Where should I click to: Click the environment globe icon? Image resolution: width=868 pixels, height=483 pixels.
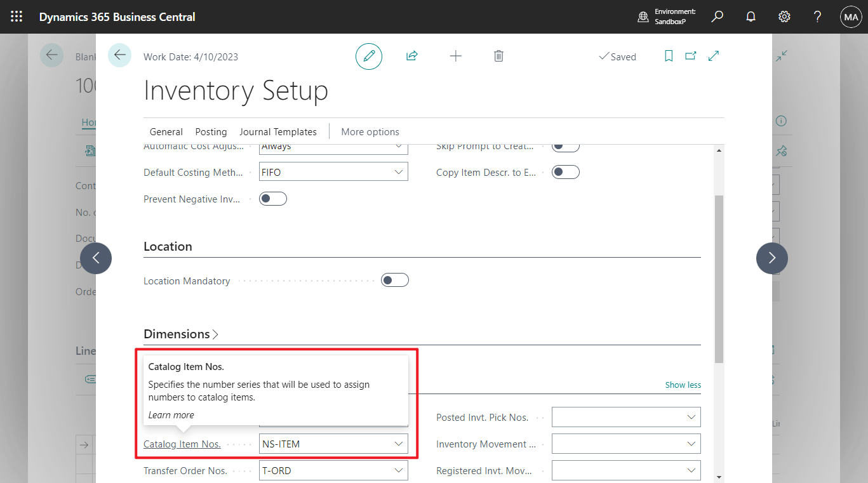click(x=643, y=17)
